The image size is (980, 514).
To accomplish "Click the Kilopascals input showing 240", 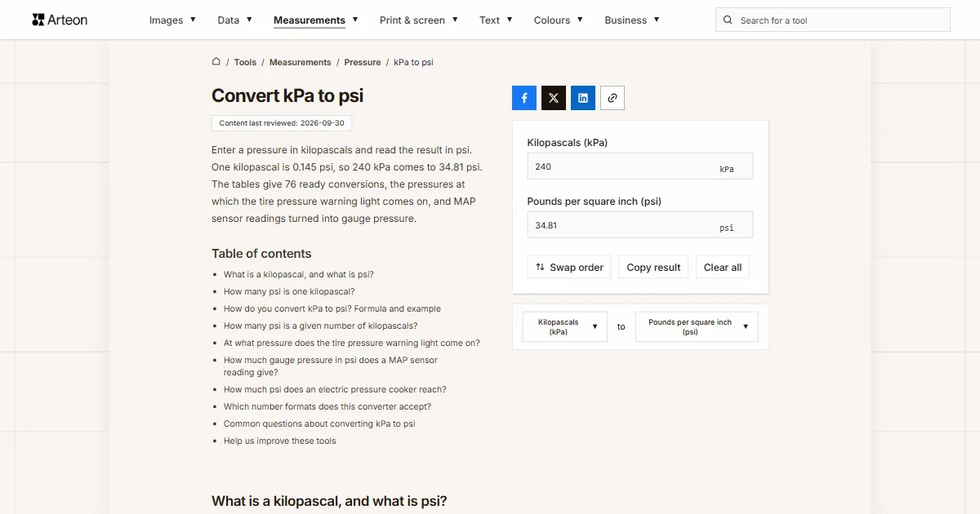I will pos(640,166).
